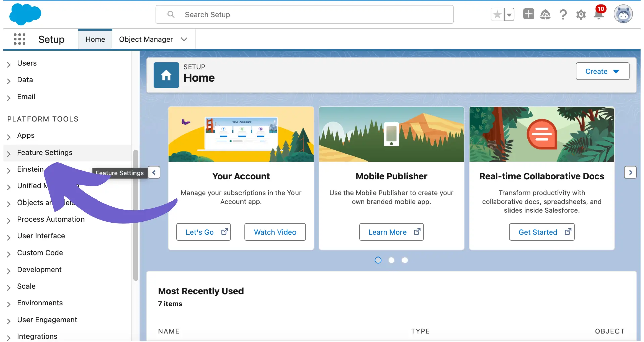Select Custom Code in sidebar
644x342 pixels.
pyautogui.click(x=40, y=253)
